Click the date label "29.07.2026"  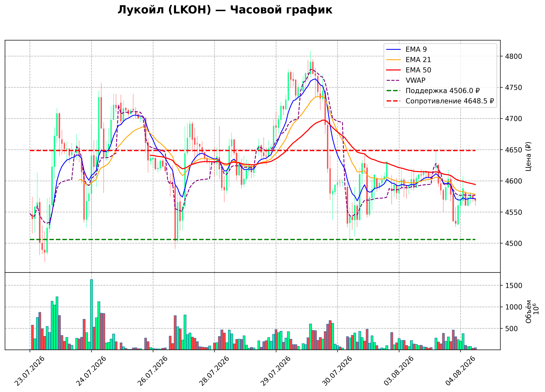point(276,371)
